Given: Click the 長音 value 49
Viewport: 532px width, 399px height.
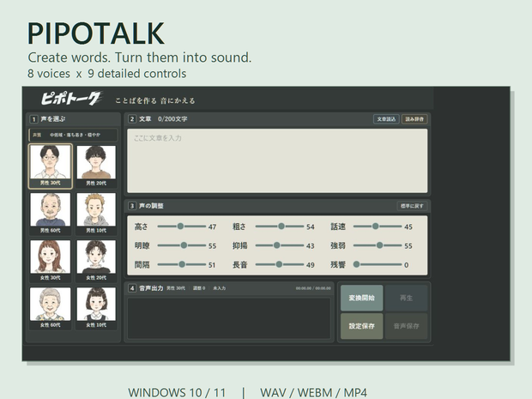Looking at the screenshot, I should 311,264.
